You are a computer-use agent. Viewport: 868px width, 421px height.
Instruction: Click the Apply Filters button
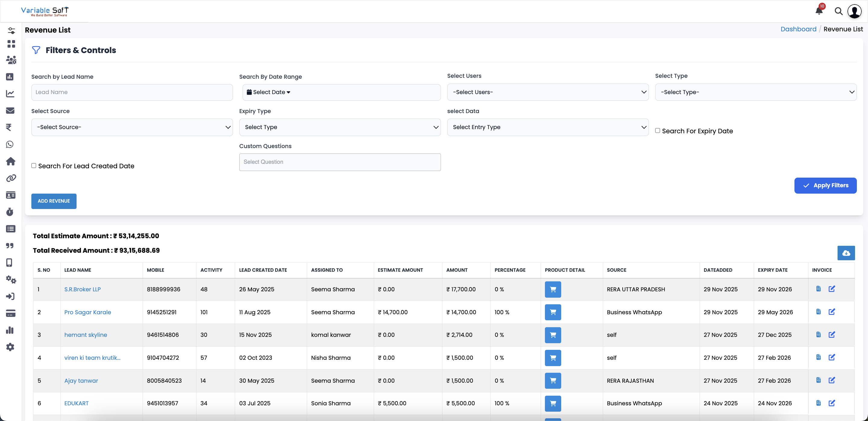coord(826,185)
